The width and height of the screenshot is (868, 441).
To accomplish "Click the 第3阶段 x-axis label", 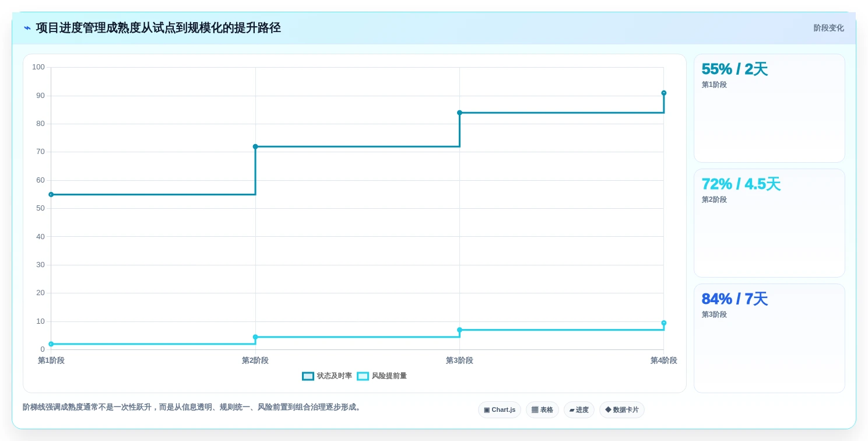I will (x=459, y=361).
